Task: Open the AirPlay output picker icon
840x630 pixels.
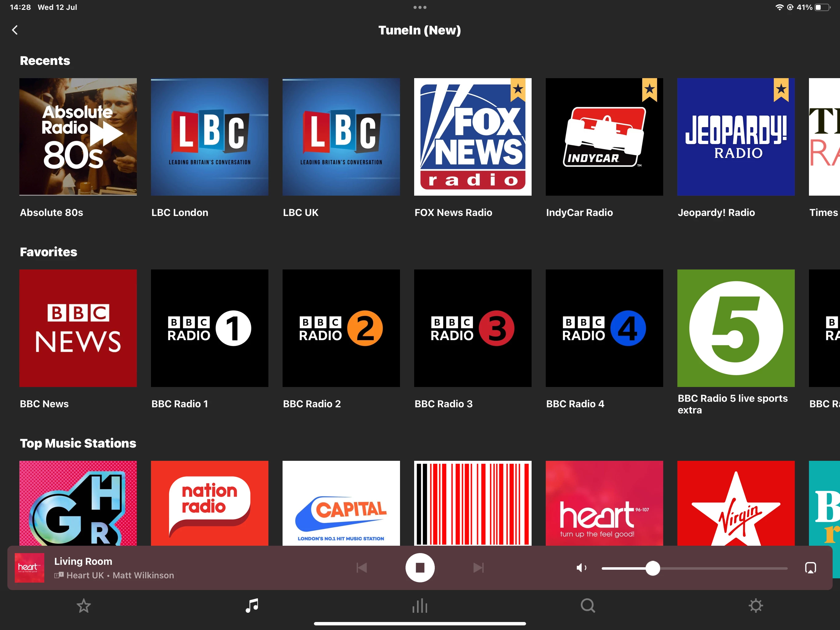Action: (810, 568)
